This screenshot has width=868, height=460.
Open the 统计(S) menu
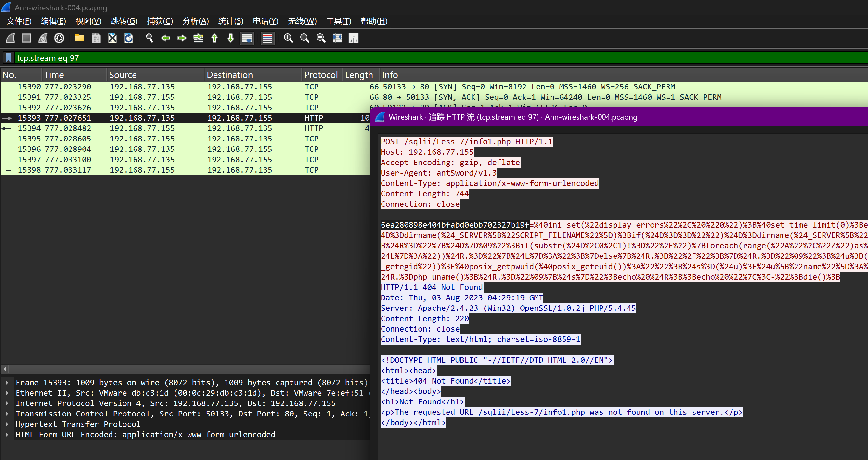[230, 21]
